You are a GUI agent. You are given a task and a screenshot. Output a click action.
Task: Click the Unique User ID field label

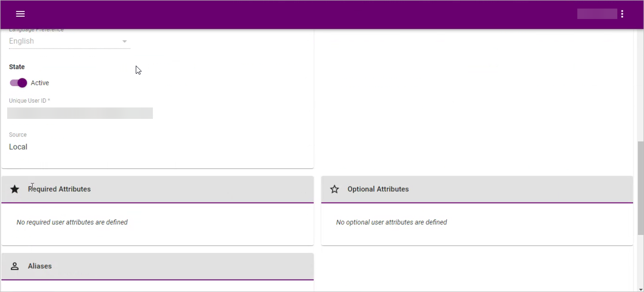click(x=30, y=101)
